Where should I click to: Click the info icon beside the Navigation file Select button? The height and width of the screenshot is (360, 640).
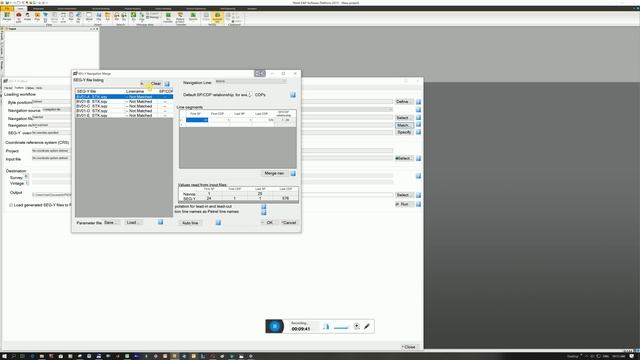tap(418, 118)
